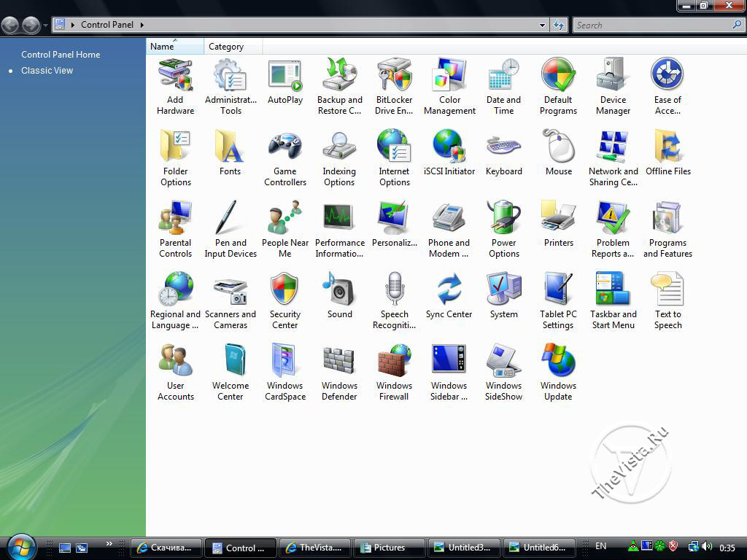Go to Control Panel Home

61,55
